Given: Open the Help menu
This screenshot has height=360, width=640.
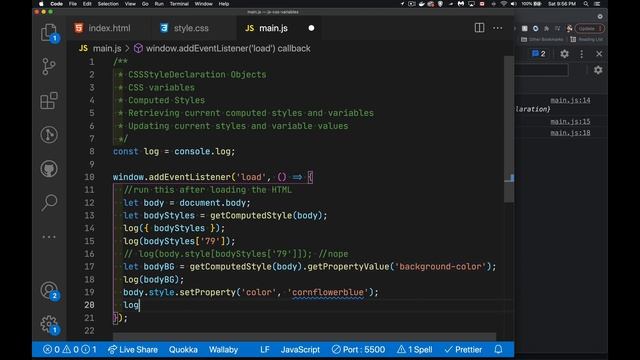Looking at the screenshot, I should [224, 4].
